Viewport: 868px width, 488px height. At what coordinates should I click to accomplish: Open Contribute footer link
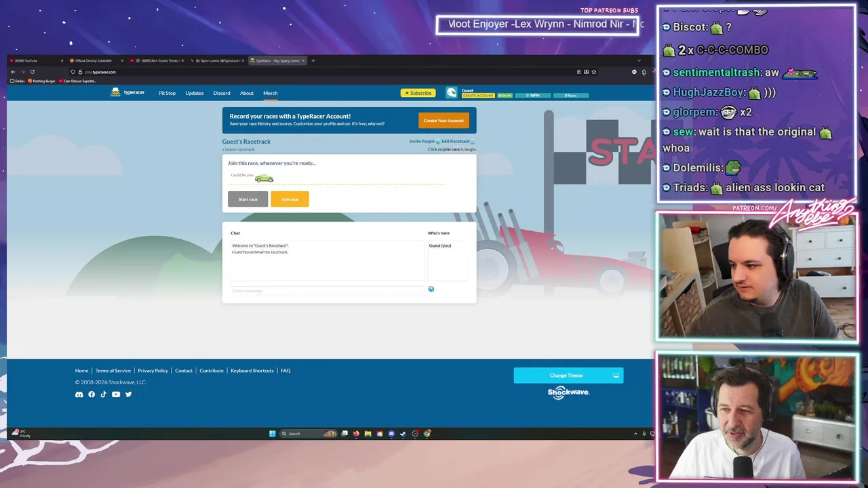[x=212, y=371]
